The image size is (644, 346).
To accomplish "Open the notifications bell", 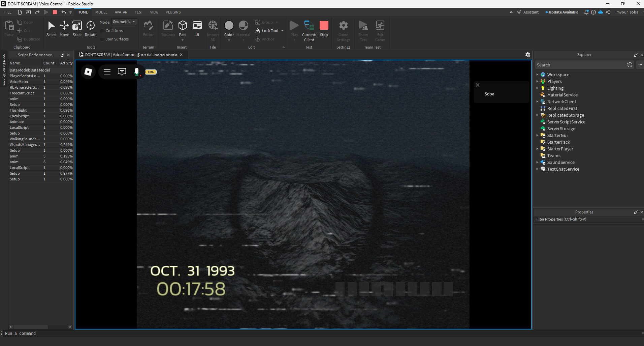I will 586,12.
